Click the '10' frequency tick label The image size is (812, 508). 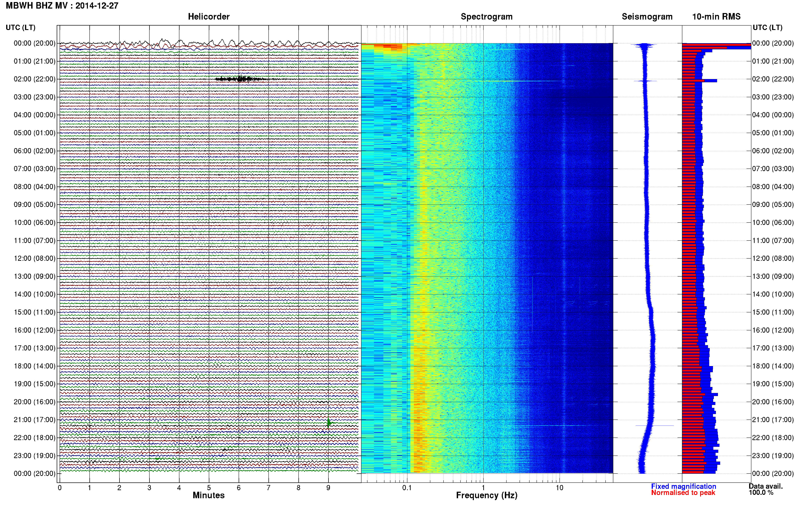(x=559, y=488)
